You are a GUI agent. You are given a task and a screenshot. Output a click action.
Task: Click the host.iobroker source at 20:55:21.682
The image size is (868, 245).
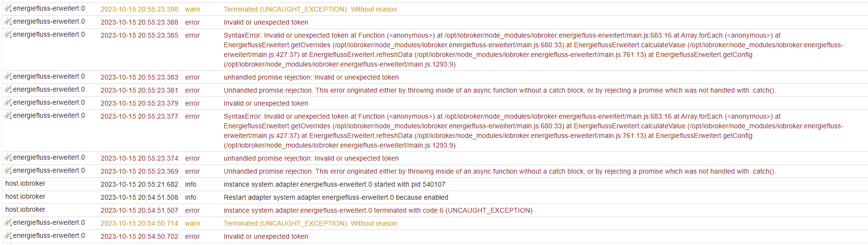(25, 184)
